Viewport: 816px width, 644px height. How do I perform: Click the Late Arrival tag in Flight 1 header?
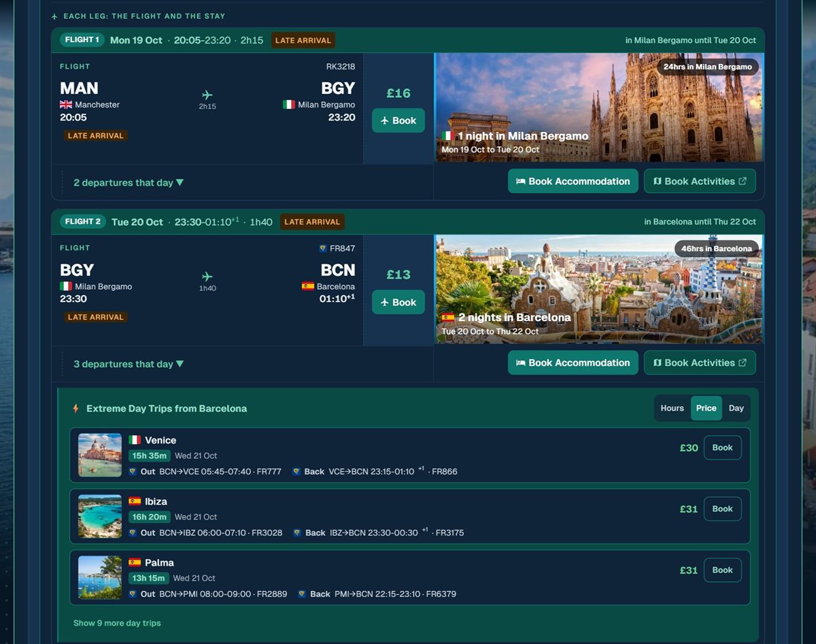pyautogui.click(x=303, y=40)
